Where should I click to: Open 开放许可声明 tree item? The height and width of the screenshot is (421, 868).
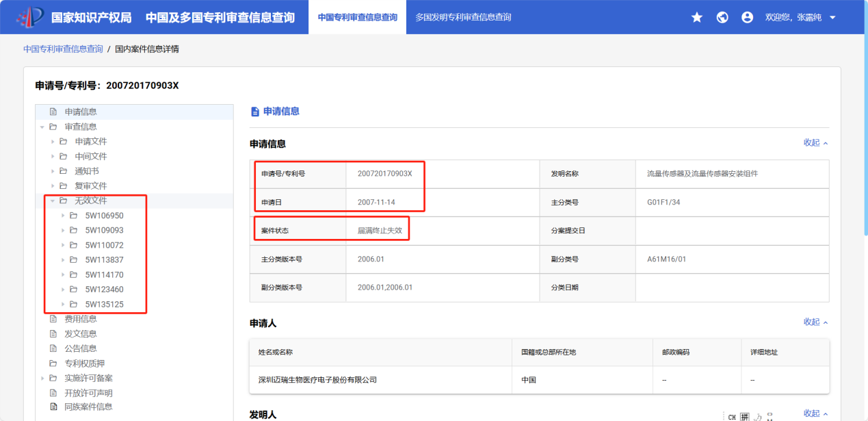coord(89,393)
